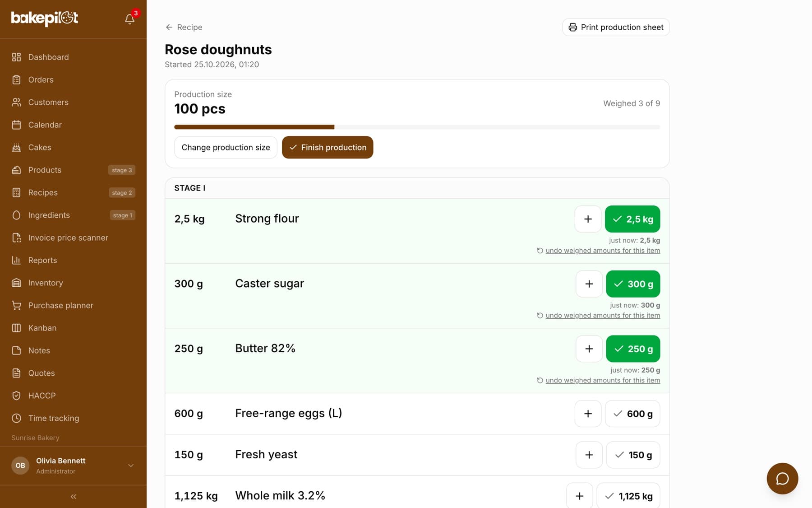812x508 pixels.
Task: Mark 150 g Fresh yeast weighed
Action: [x=633, y=455]
